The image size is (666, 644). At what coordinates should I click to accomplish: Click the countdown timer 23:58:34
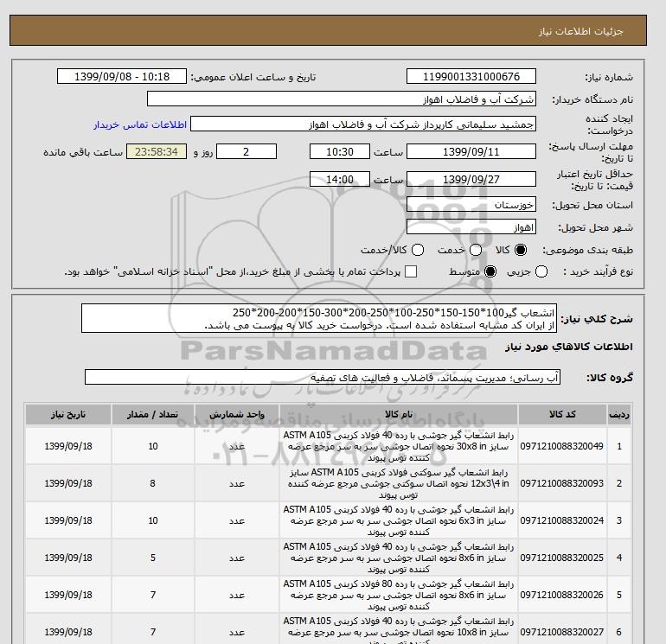click(x=157, y=151)
